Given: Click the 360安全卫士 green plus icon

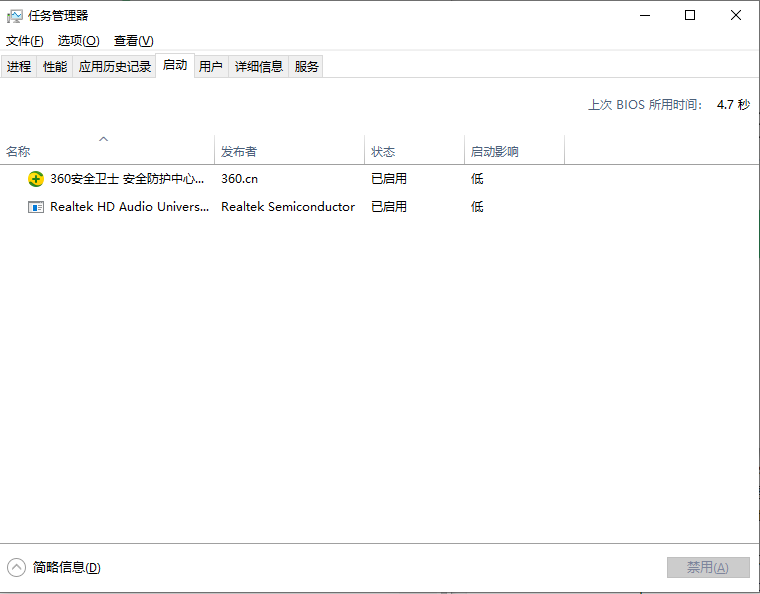Looking at the screenshot, I should 36,179.
